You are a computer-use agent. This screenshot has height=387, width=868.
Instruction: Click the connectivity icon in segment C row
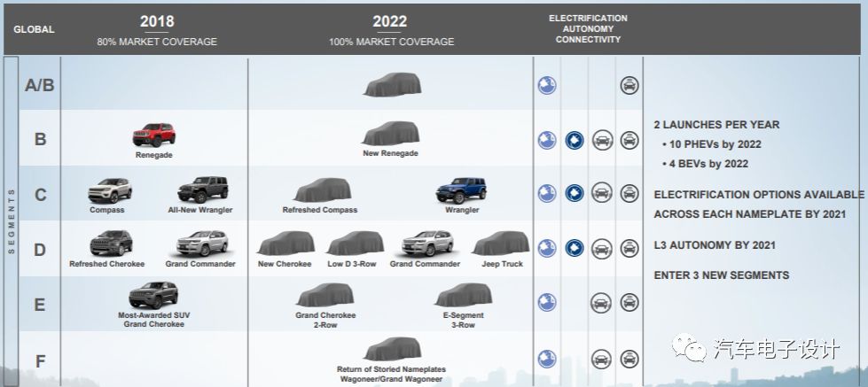pyautogui.click(x=629, y=193)
